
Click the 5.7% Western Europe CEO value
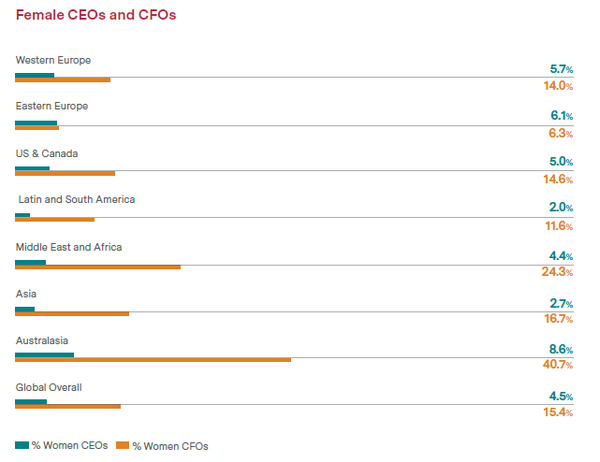[x=560, y=69]
